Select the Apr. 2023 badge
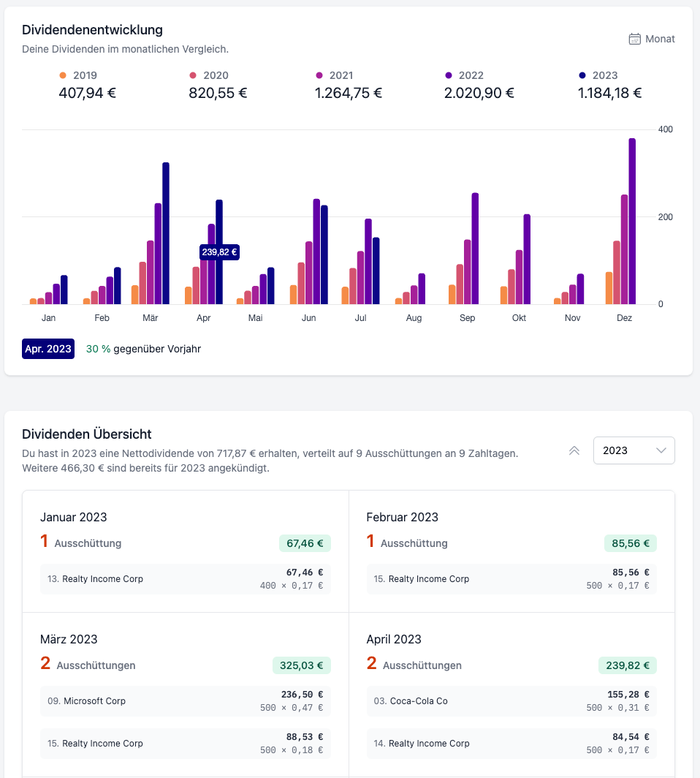 [x=48, y=349]
